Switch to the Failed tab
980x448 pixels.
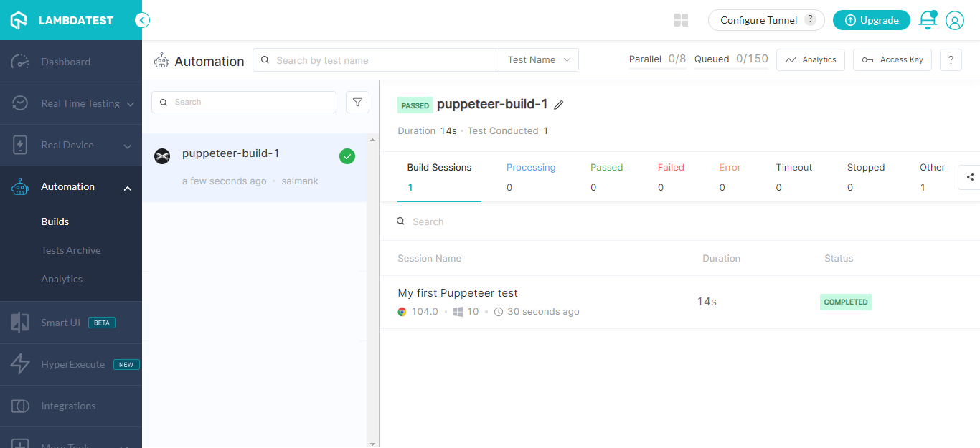pos(671,168)
